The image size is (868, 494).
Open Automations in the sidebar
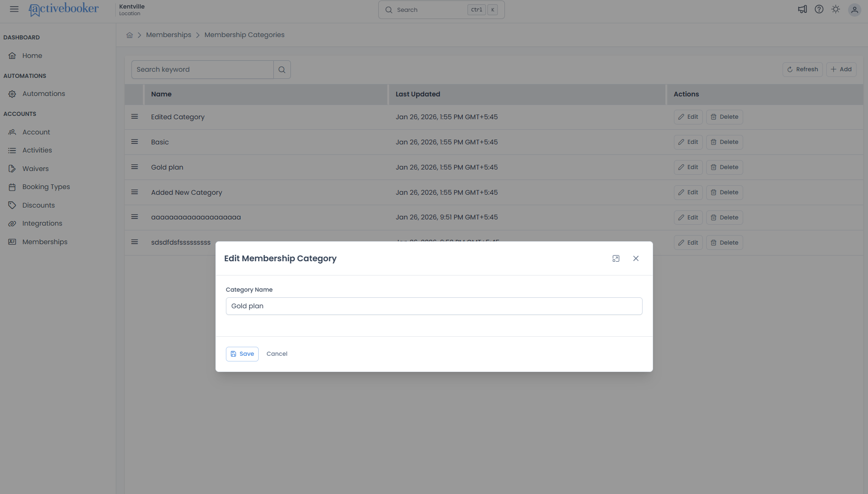[44, 94]
